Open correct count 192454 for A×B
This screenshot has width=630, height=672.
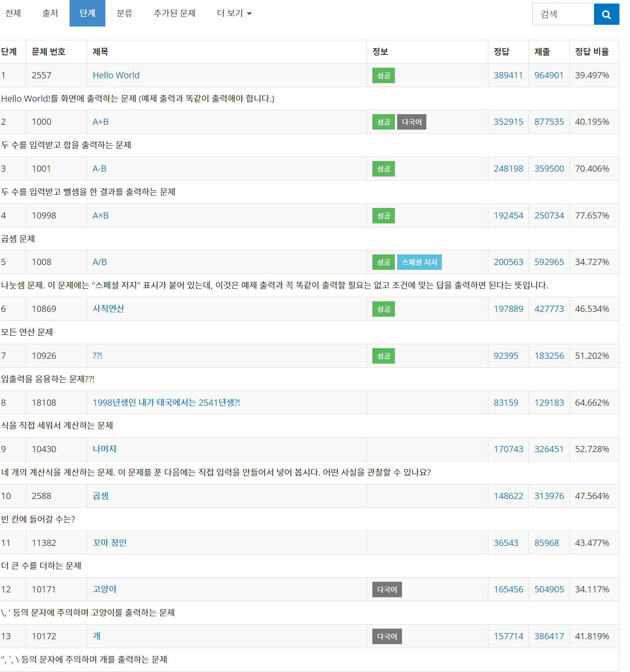508,215
